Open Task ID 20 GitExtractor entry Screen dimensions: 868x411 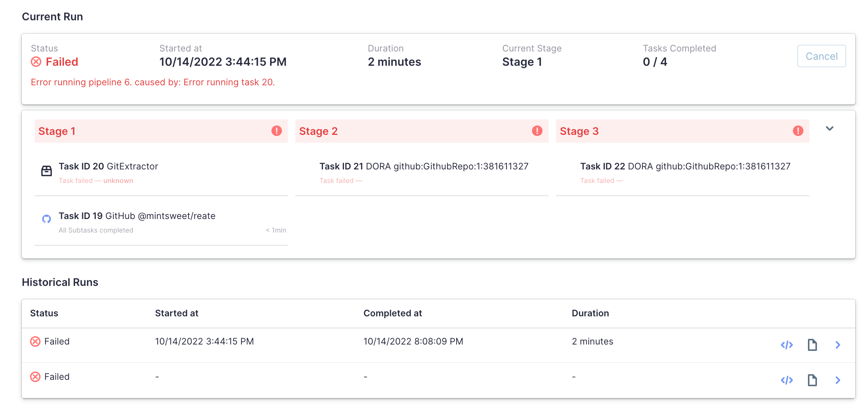(x=108, y=166)
